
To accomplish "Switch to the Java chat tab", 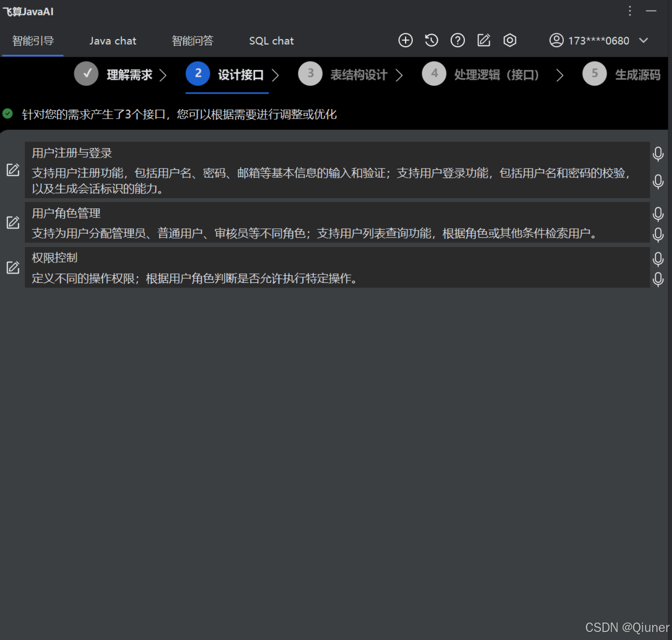I will (x=112, y=40).
